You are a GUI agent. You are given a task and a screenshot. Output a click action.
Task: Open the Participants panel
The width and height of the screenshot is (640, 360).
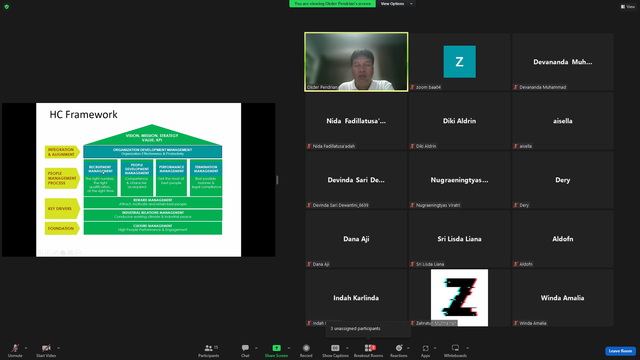point(209,350)
